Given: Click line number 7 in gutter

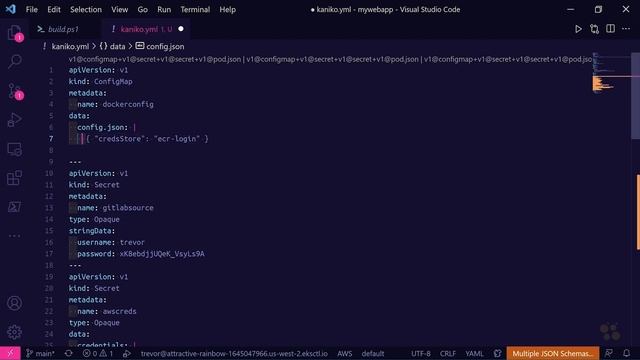Looking at the screenshot, I should (x=51, y=139).
